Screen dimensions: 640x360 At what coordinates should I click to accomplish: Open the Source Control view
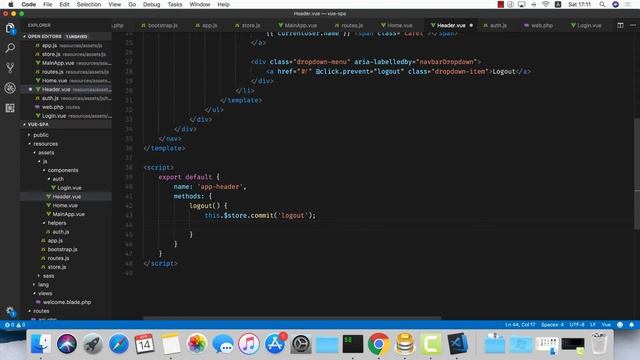tap(10, 68)
